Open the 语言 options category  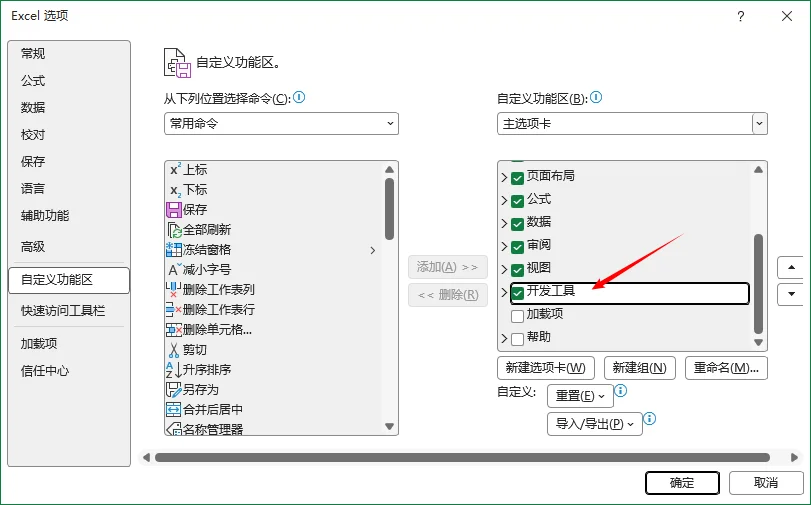(x=69, y=188)
